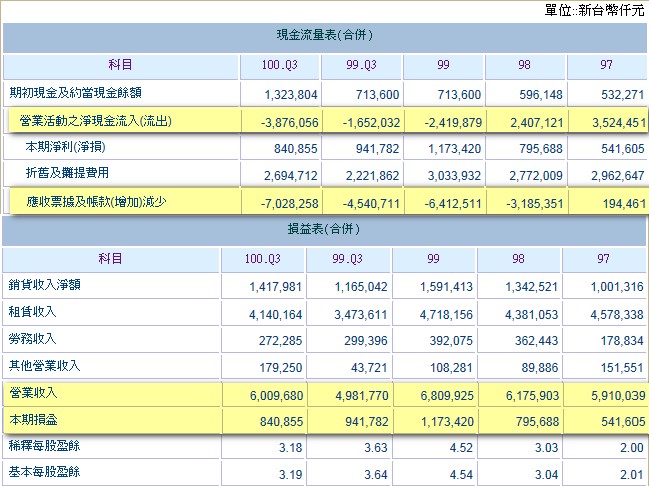Select the 勞務收入 row label
Screen dimensions: 649x486
coord(32,339)
